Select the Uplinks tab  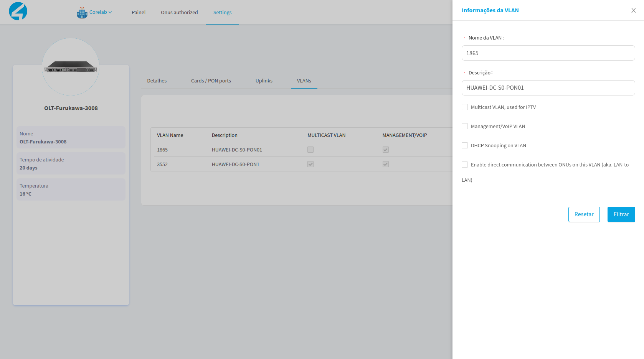[264, 81]
